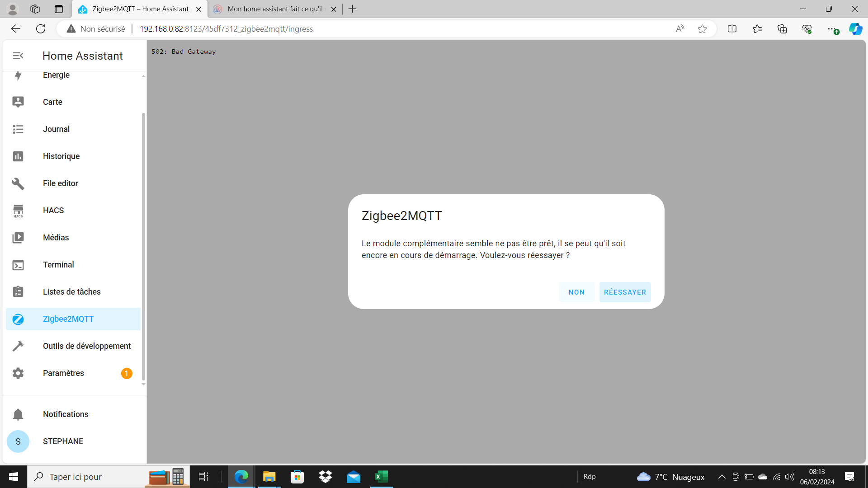Open the Journal list icon
868x488 pixels.
tap(18, 129)
